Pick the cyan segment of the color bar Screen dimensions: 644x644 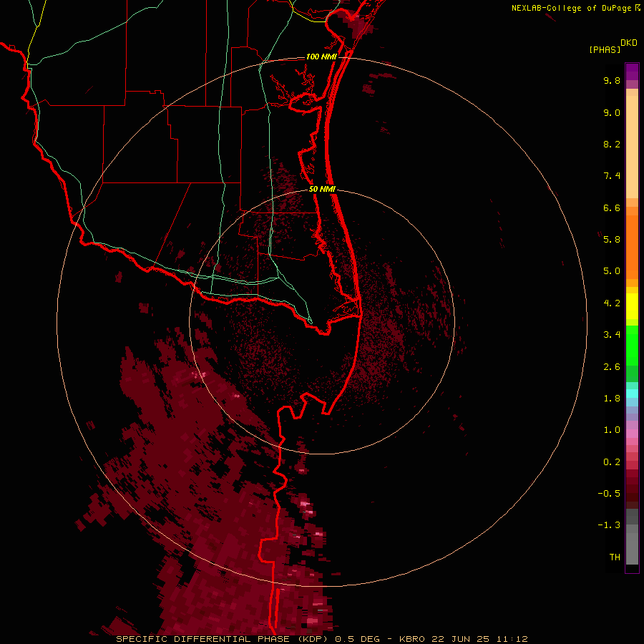click(x=632, y=394)
